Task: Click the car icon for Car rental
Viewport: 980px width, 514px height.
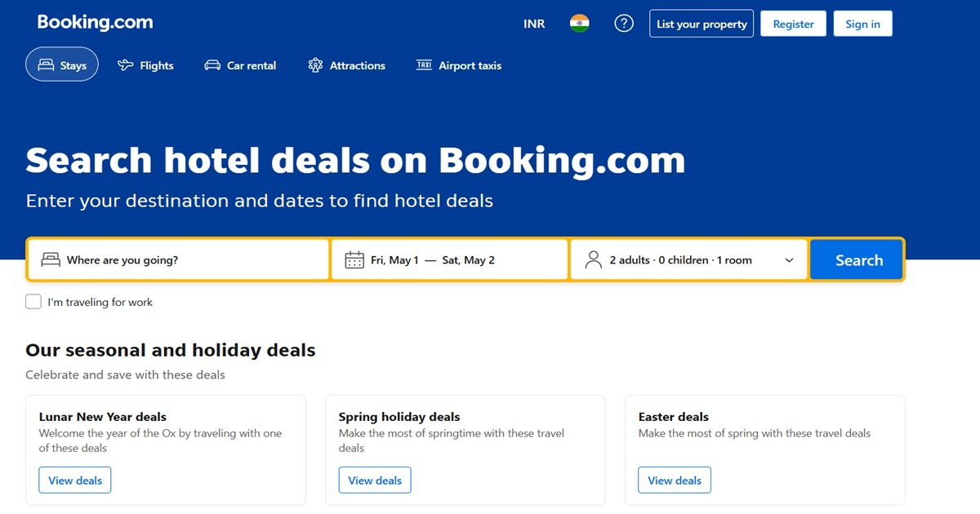Action: pyautogui.click(x=212, y=65)
